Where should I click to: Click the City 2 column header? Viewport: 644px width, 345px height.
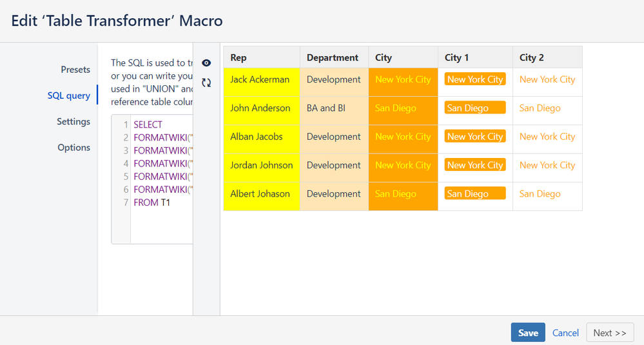coord(532,57)
